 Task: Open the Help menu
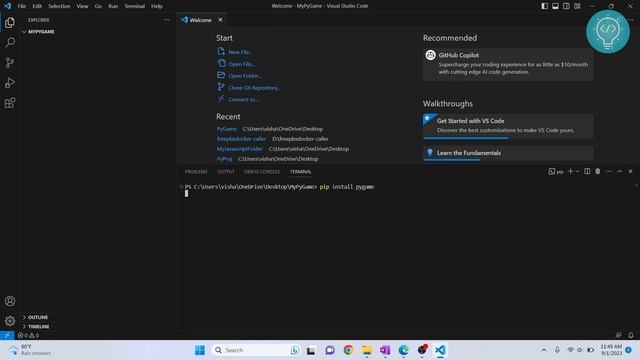click(157, 6)
